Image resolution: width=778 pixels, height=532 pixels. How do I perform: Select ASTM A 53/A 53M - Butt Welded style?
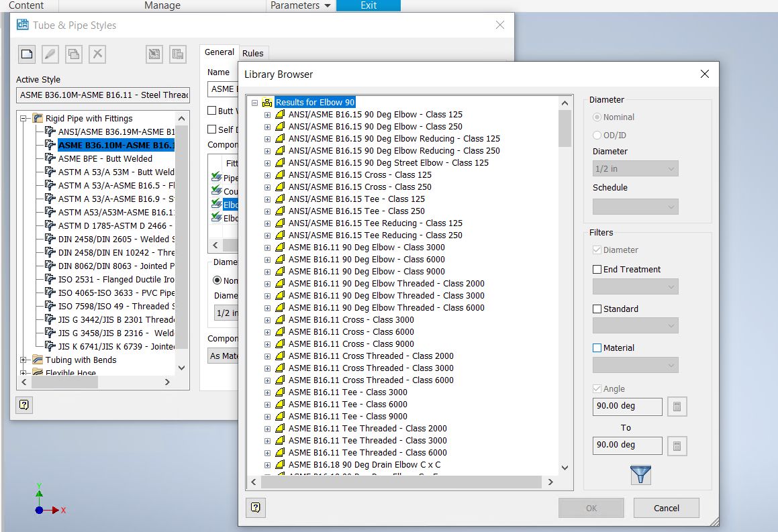pyautogui.click(x=116, y=172)
